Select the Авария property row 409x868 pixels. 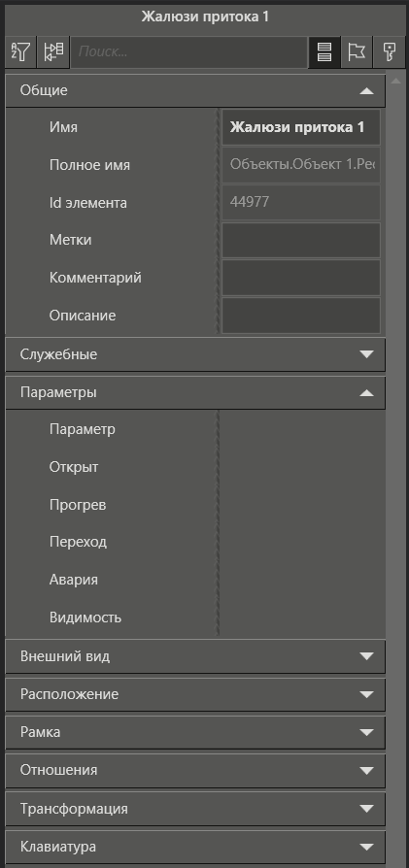click(195, 580)
